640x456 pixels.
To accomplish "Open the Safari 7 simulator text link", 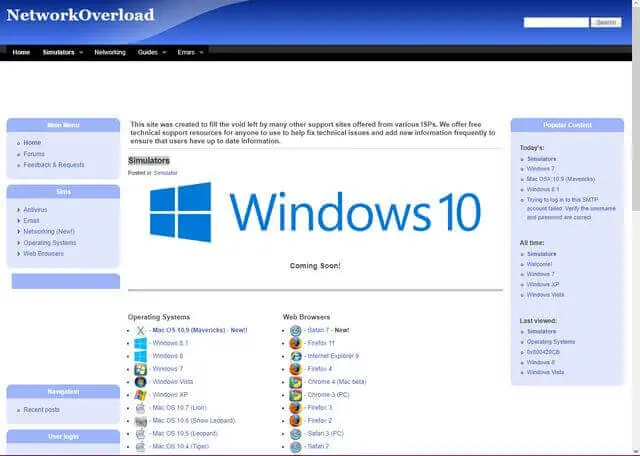I will click(x=318, y=330).
